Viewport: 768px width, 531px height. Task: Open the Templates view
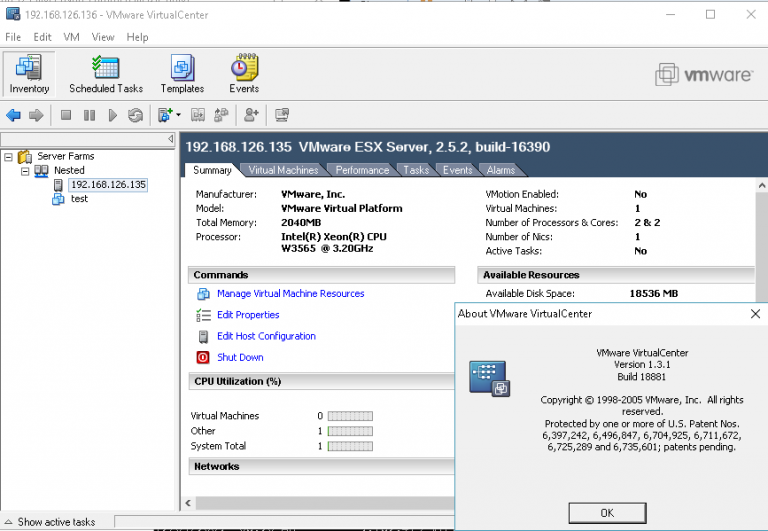coord(182,74)
